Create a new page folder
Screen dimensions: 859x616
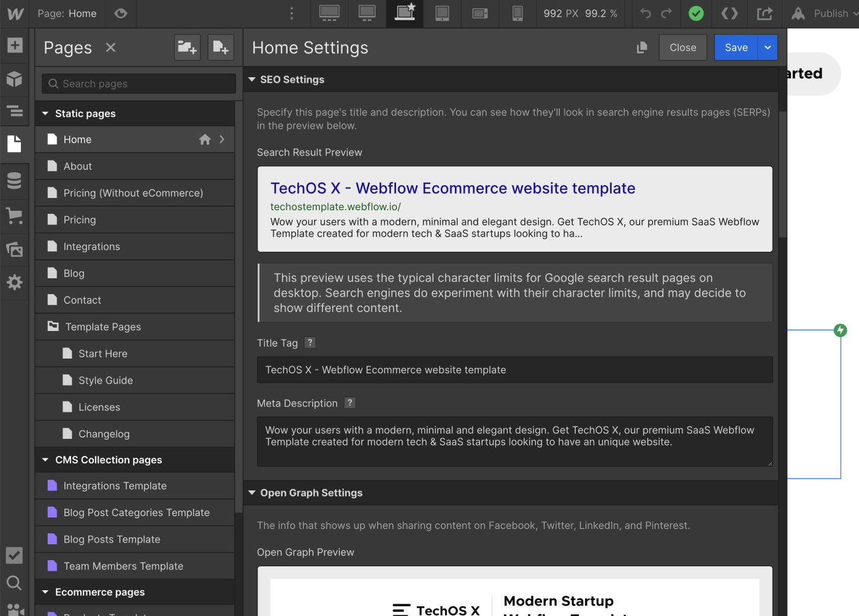(187, 48)
